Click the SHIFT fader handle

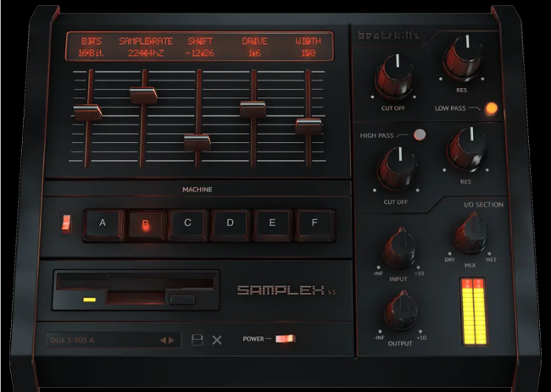pyautogui.click(x=198, y=142)
